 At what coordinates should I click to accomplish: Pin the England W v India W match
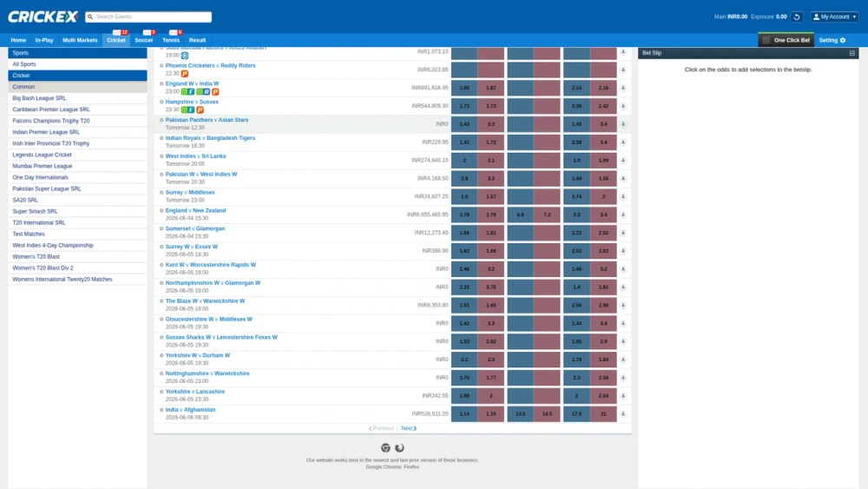tap(622, 88)
